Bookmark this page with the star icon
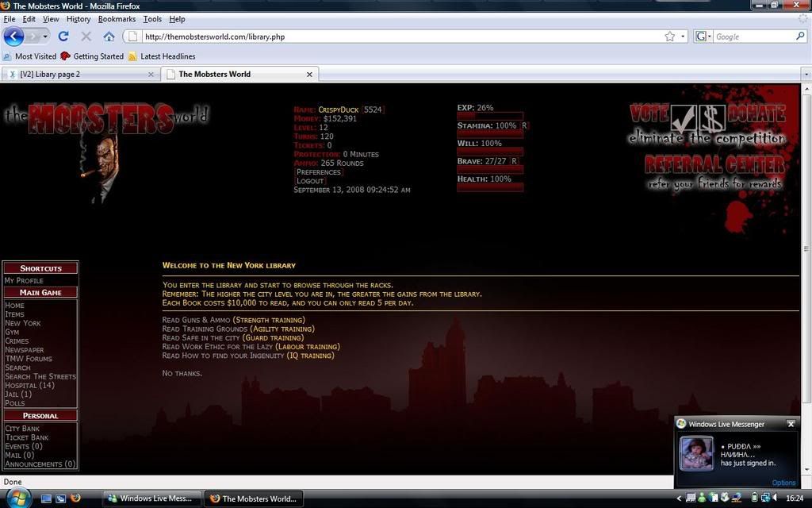Screen dimensions: 812x508 [670, 37]
